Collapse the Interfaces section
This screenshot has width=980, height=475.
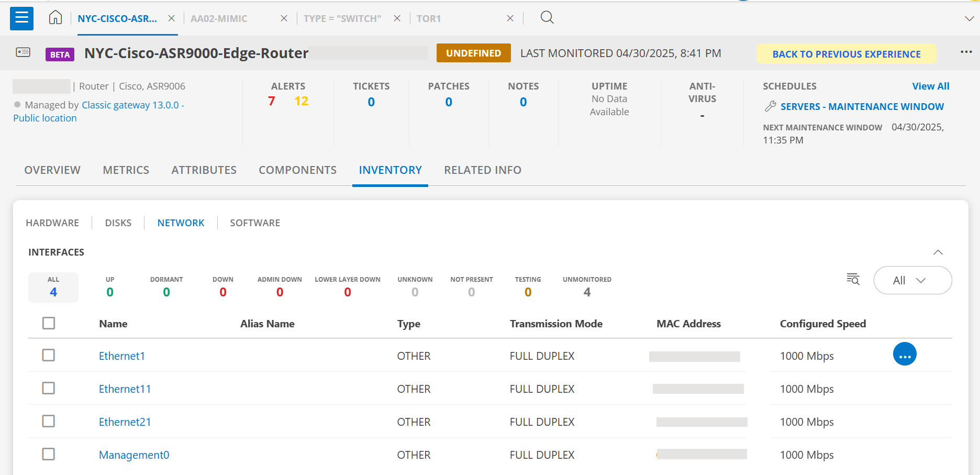938,252
